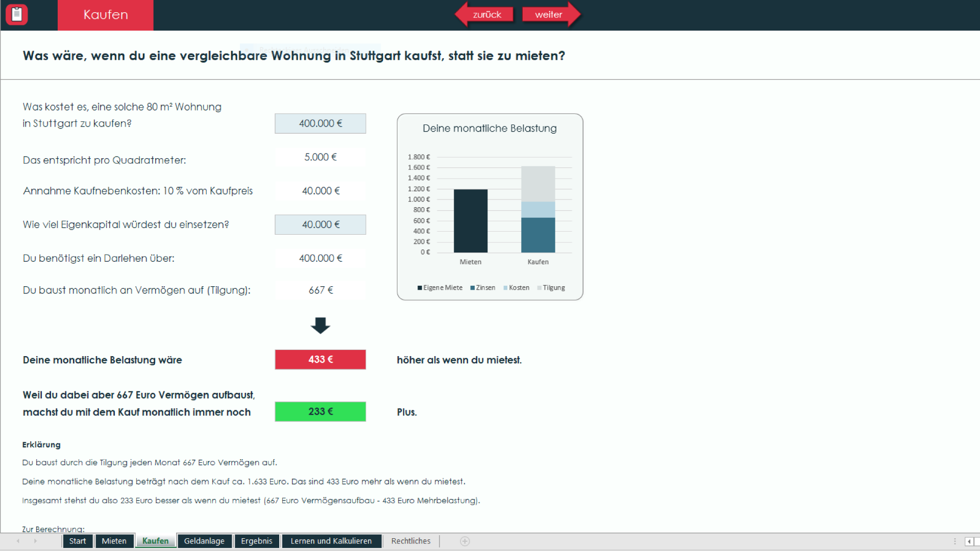
Task: Select the red Kaufen header tab
Action: [106, 15]
